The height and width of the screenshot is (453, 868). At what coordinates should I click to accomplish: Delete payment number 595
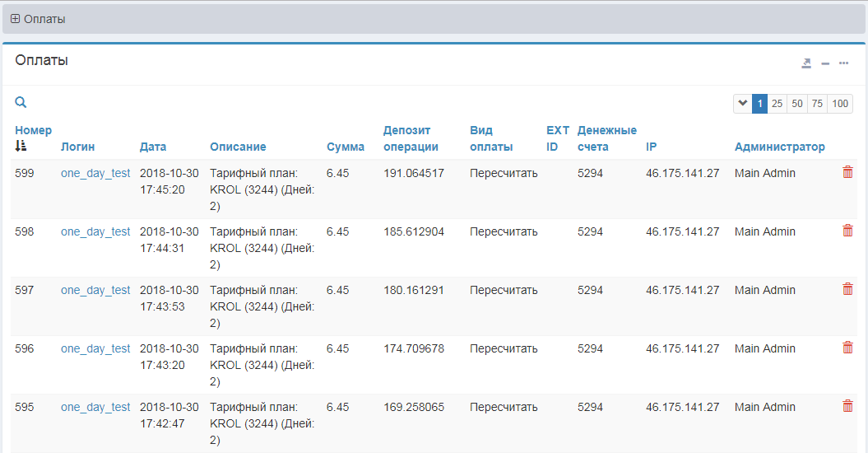[847, 406]
